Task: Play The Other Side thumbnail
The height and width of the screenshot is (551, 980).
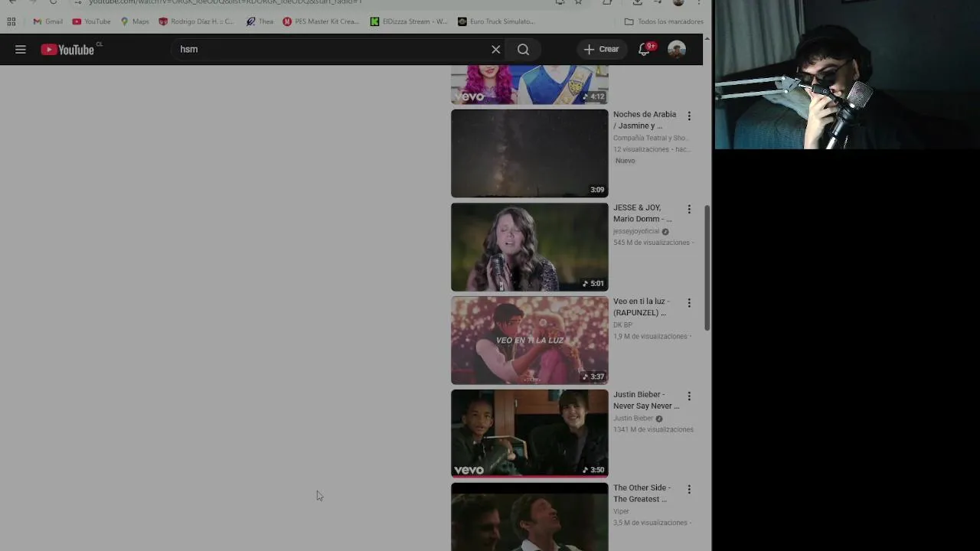Action: 530,517
